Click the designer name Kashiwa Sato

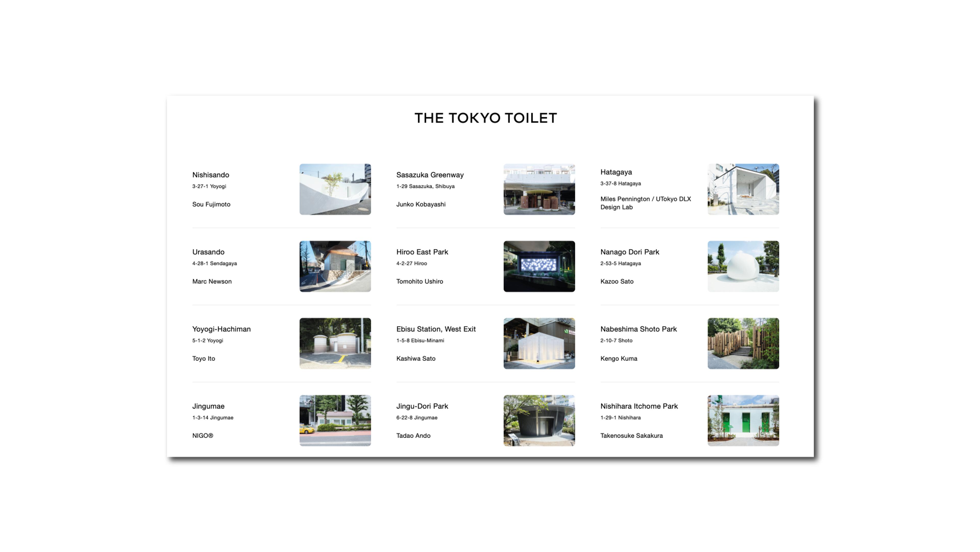pos(416,359)
